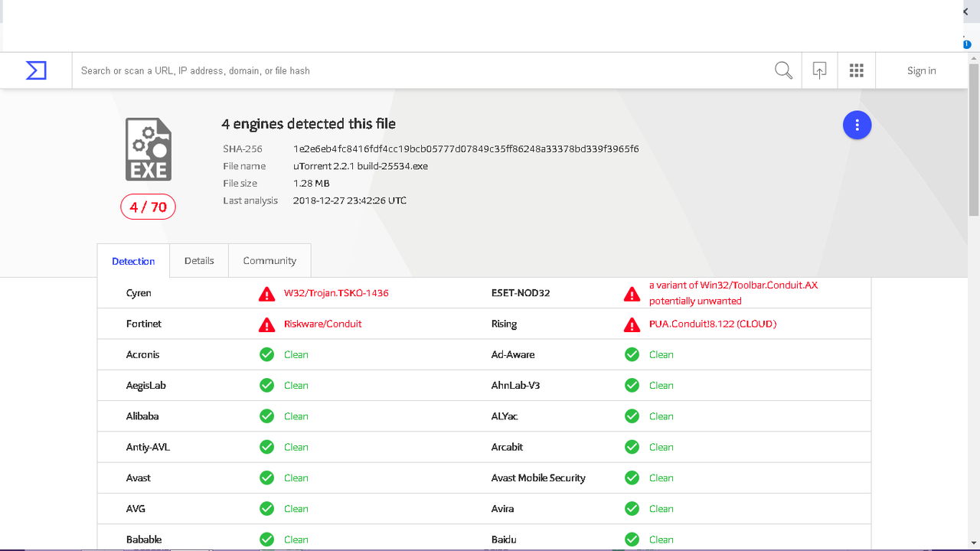
Task: Click green check icon in AegisLab row
Action: [x=266, y=385]
